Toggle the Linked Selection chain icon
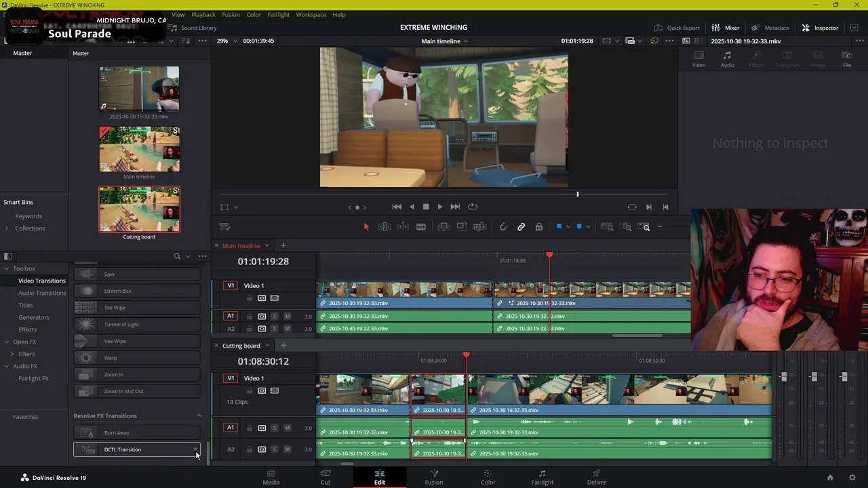Screen dimensions: 868x488 (521, 227)
